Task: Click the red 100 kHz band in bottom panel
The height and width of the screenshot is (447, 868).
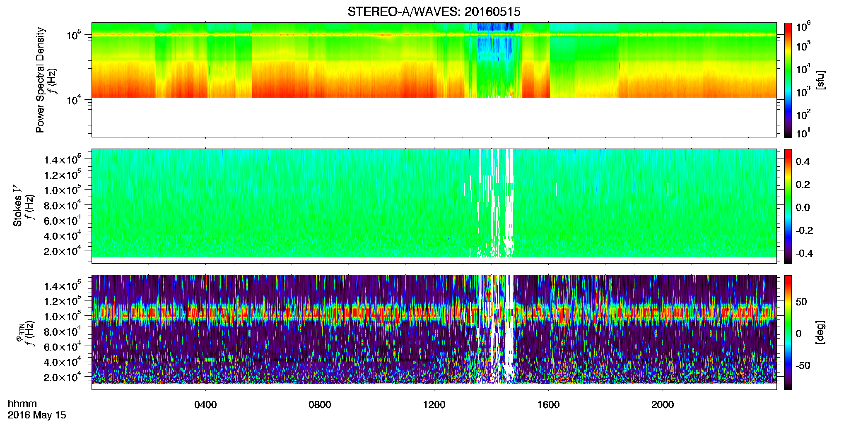Action: pos(434,313)
